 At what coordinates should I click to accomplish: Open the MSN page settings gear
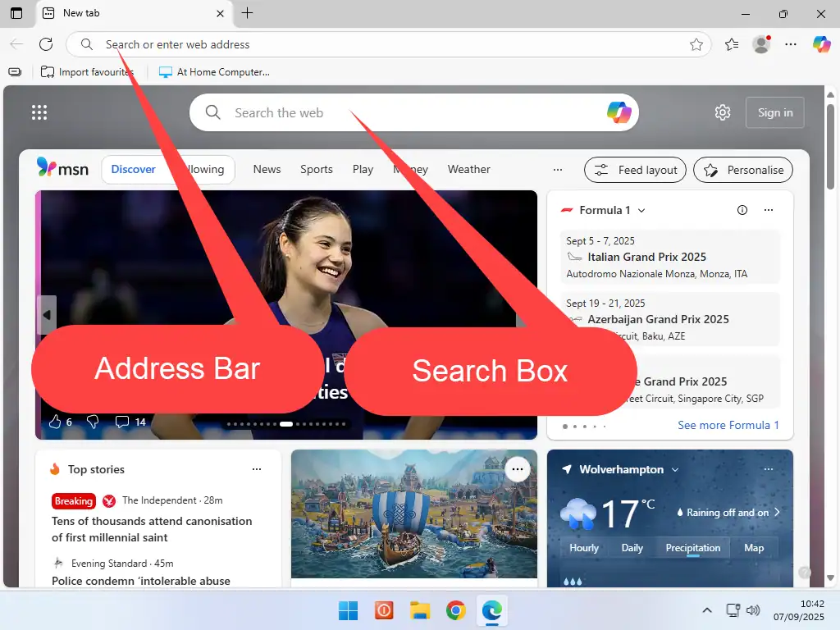click(722, 112)
